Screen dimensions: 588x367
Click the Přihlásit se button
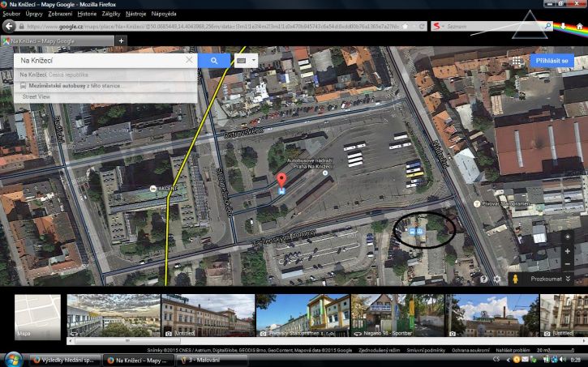coord(552,61)
